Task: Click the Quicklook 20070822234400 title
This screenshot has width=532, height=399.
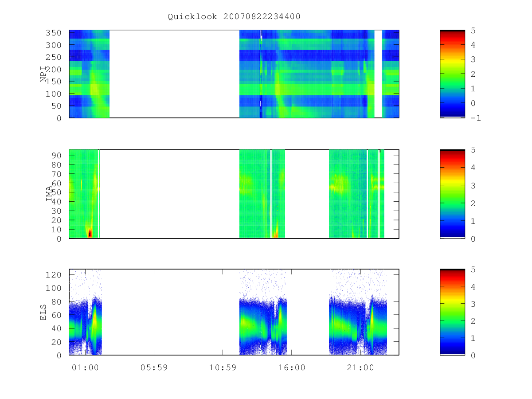Action: click(x=234, y=17)
